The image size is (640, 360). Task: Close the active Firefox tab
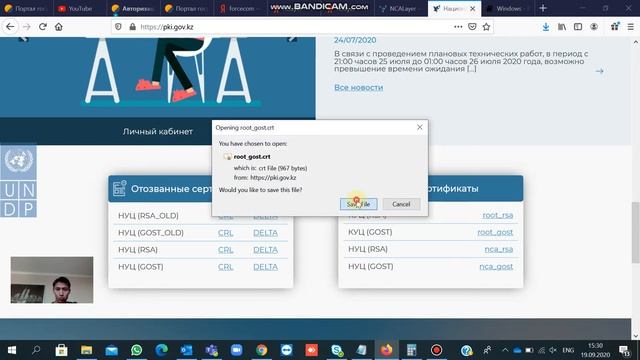(473, 9)
